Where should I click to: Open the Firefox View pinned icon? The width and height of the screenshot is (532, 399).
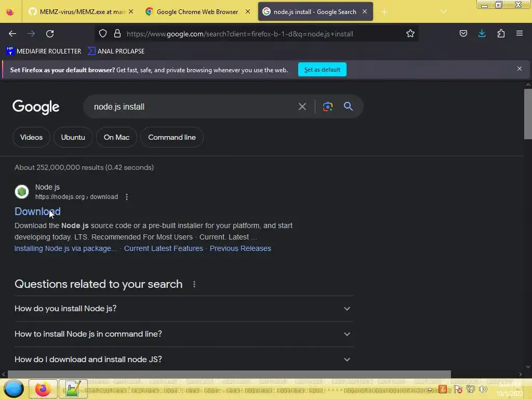[10, 12]
